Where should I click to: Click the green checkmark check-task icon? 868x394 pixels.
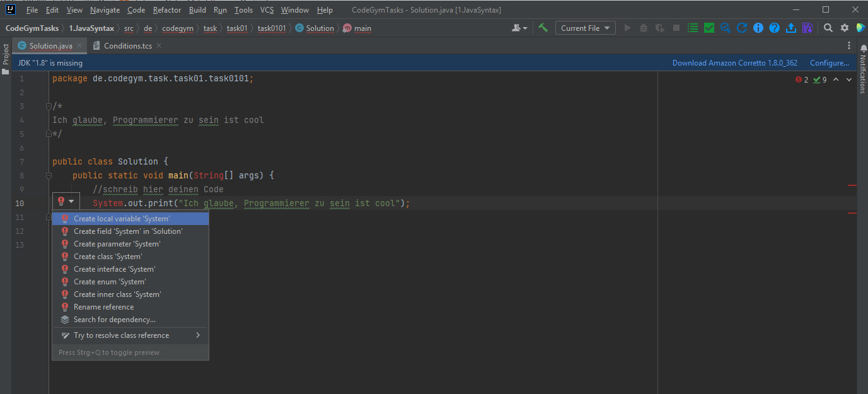709,28
